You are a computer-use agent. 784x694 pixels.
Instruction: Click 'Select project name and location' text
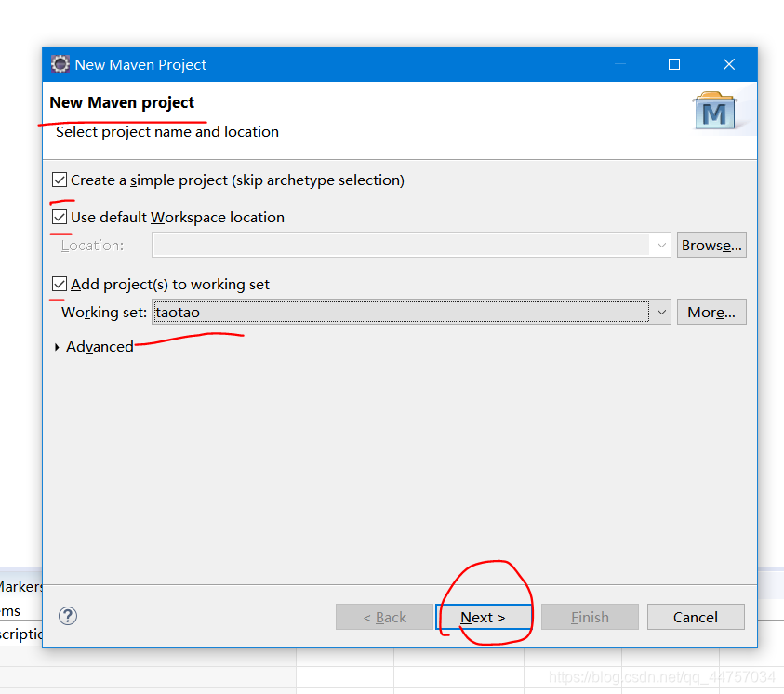[167, 132]
